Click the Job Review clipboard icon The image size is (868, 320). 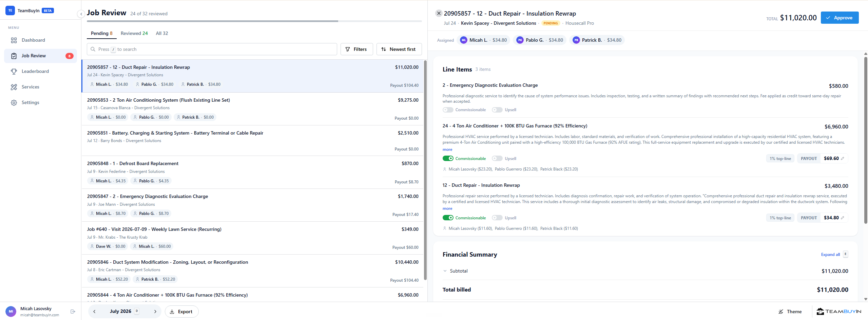14,56
